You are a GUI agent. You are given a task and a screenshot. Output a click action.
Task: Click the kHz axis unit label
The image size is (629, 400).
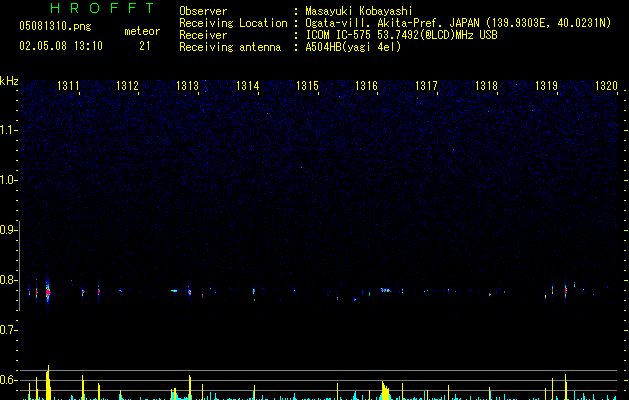9,81
